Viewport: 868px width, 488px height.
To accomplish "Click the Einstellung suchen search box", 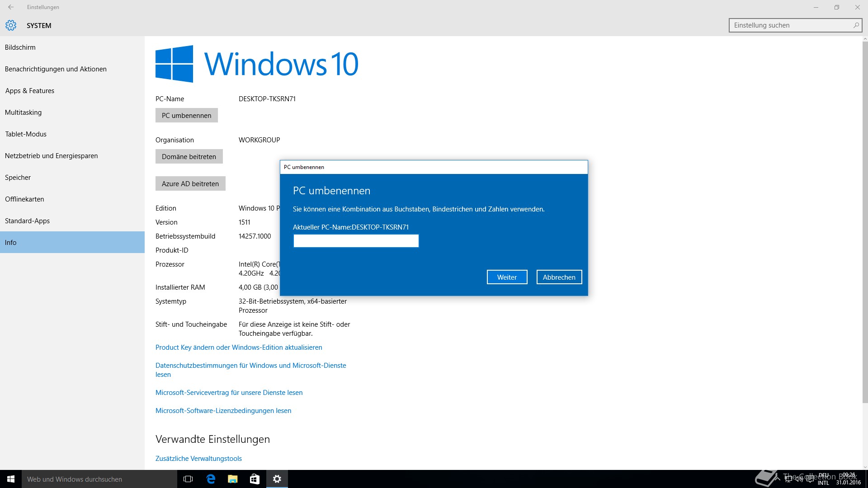I will point(795,25).
